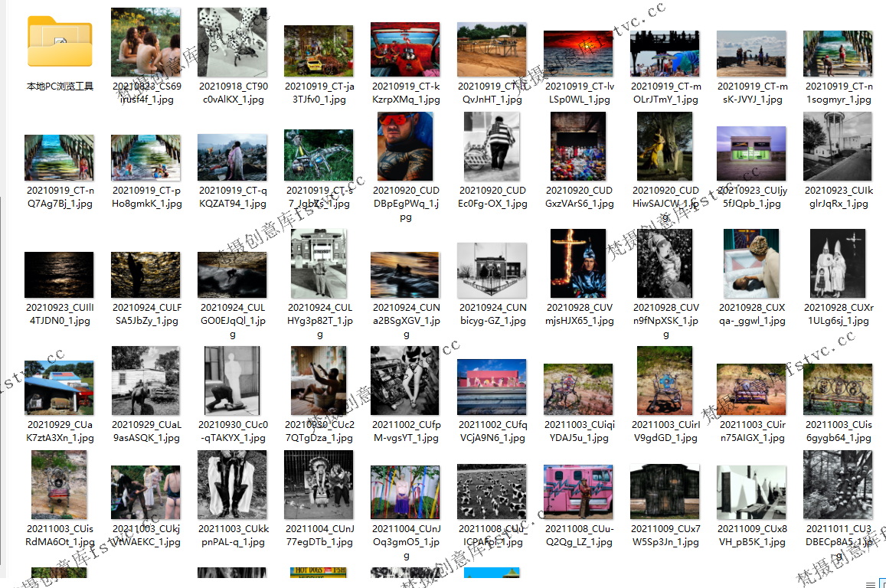The image size is (886, 588).
Task: Click file name 20211003_CUis6gygb64_1.jpg
Action: click(839, 430)
